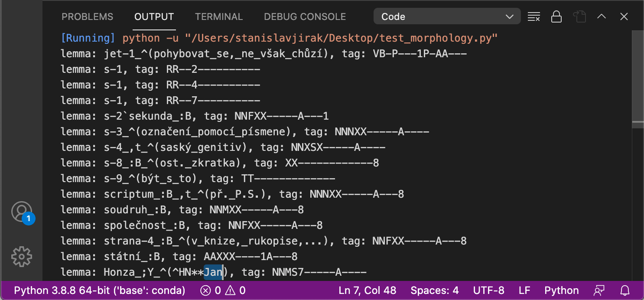The image size is (644, 300).
Task: Maximize the panel with the chevron up icon
Action: tap(602, 17)
